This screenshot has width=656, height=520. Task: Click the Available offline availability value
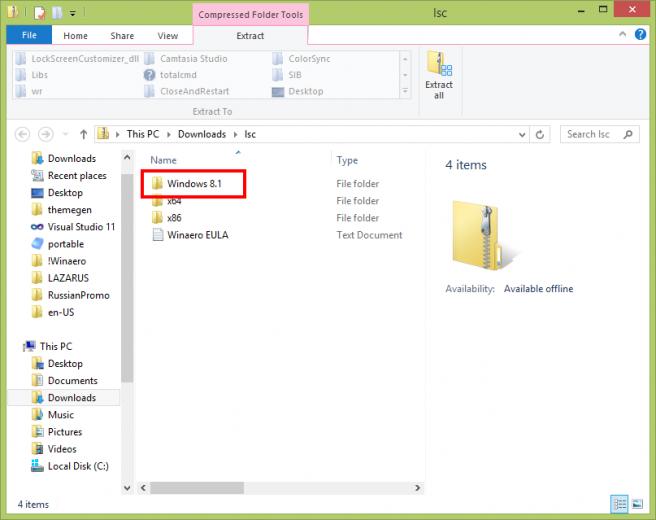point(538,289)
